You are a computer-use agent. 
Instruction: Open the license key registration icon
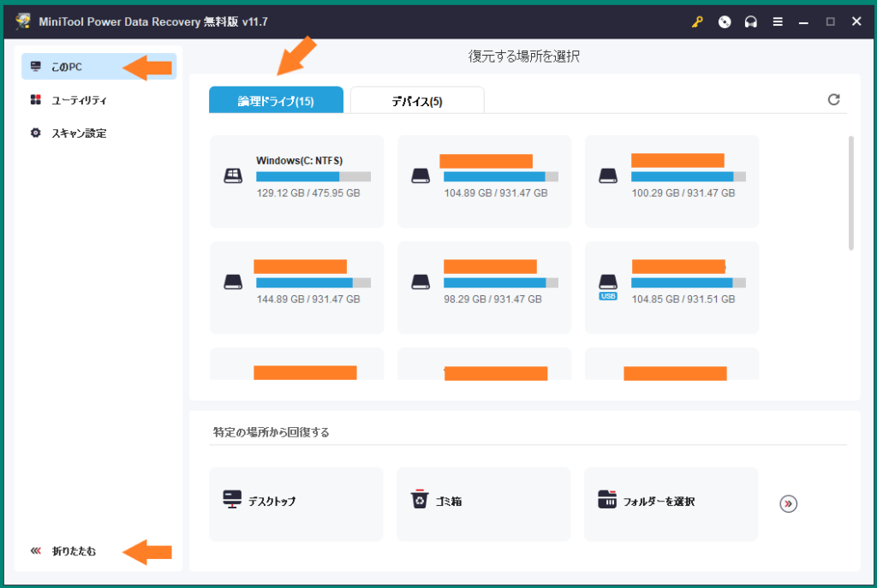[695, 21]
